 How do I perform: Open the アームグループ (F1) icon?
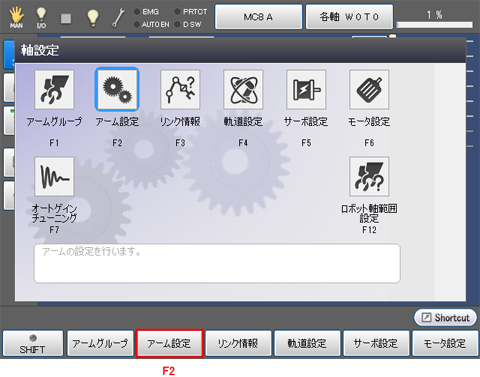click(x=54, y=90)
